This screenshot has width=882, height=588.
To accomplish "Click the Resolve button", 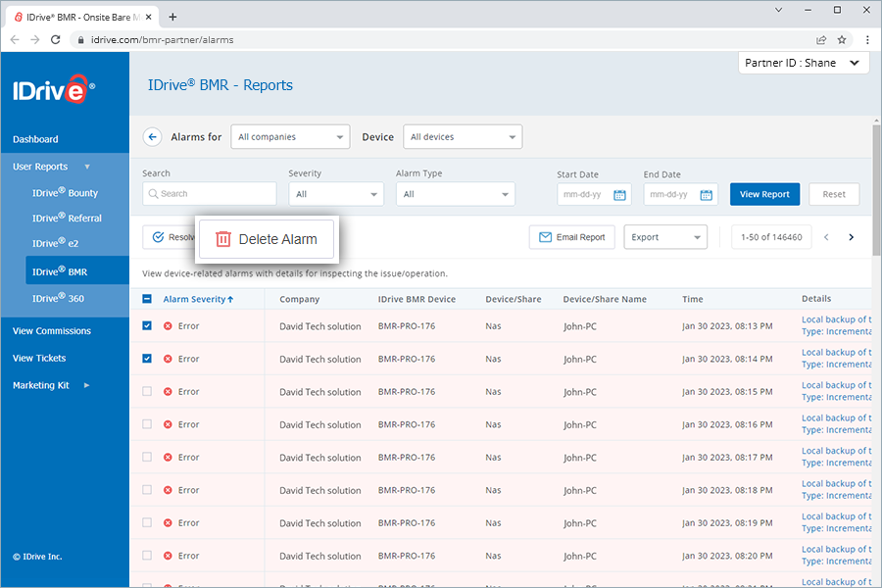I will [x=169, y=237].
